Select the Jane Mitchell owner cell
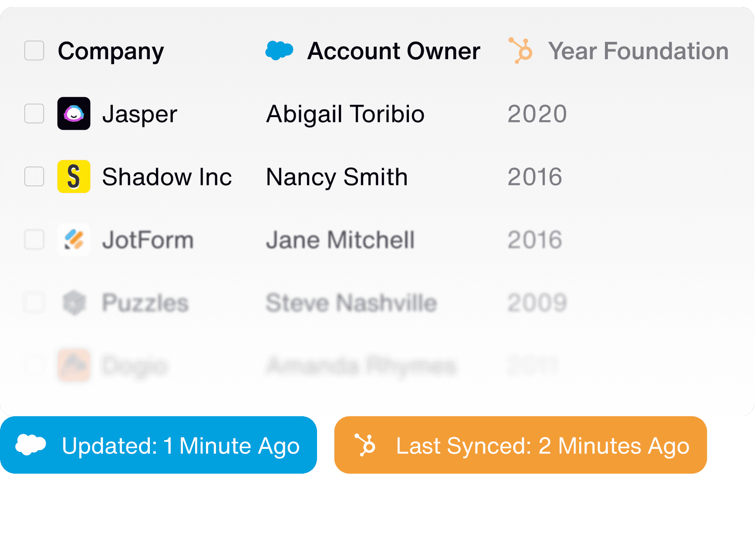The image size is (756, 559). pos(340,240)
